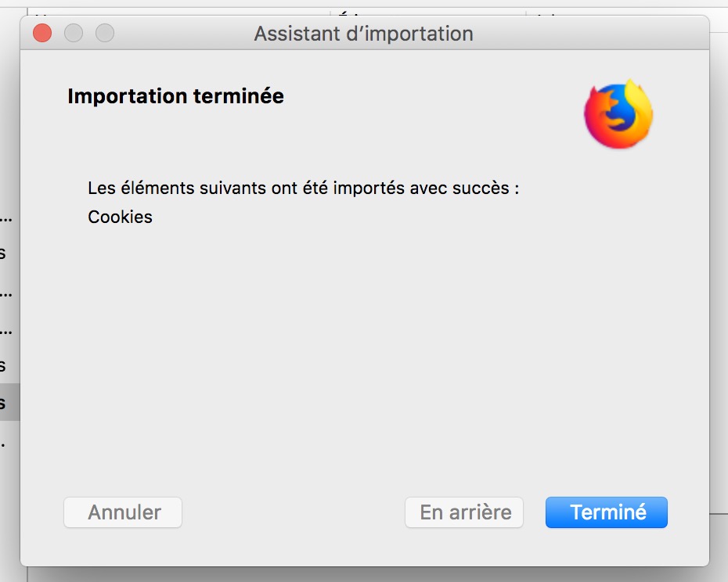Click the Firefox logo in the dialog

pos(618,114)
